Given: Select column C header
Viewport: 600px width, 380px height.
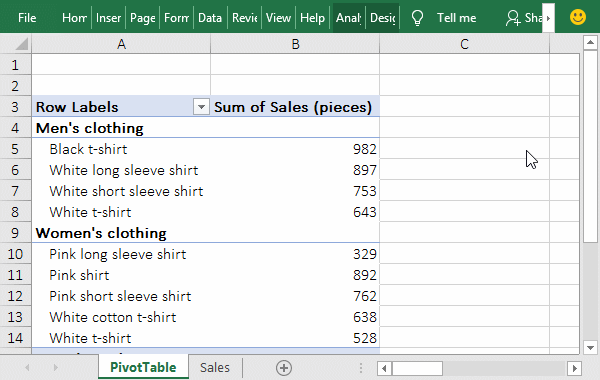Looking at the screenshot, I should (464, 44).
